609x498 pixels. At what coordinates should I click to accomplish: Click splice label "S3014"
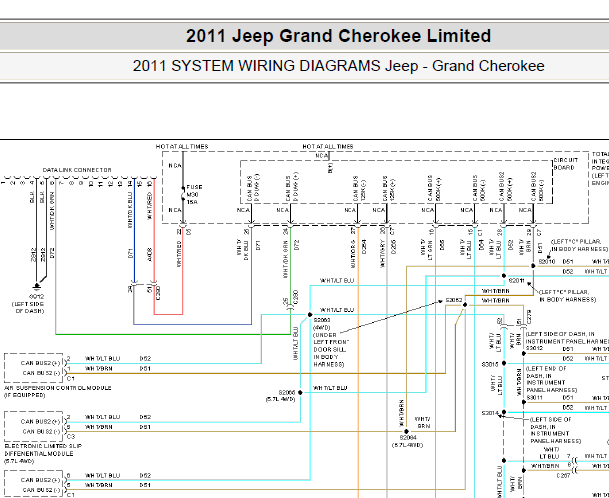click(490, 413)
